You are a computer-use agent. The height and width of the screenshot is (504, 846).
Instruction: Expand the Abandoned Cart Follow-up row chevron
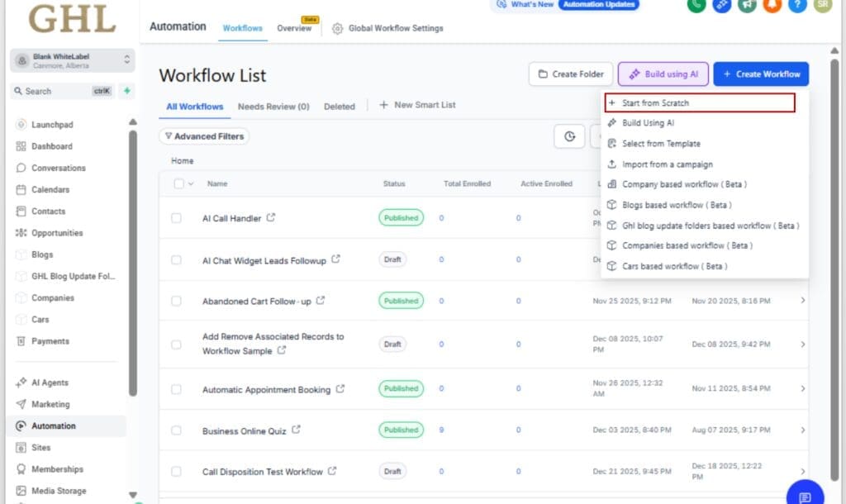[x=801, y=301]
